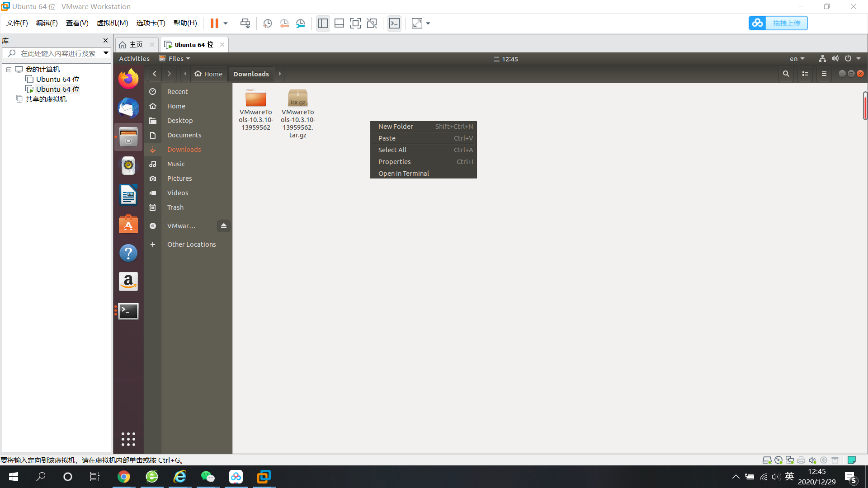Open Ubuntu Software store icon

[128, 224]
